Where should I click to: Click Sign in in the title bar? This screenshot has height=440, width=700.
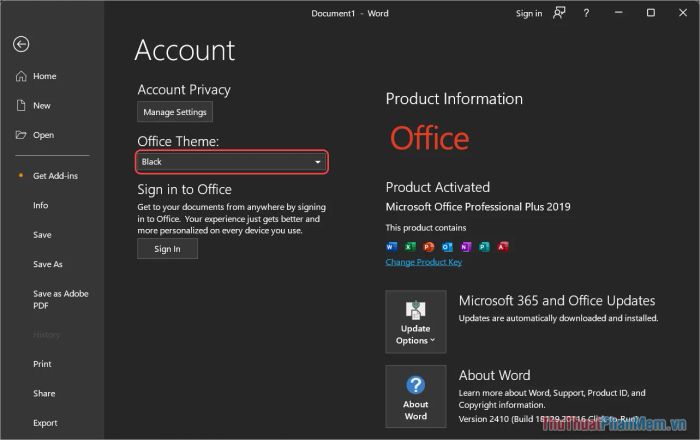point(529,13)
